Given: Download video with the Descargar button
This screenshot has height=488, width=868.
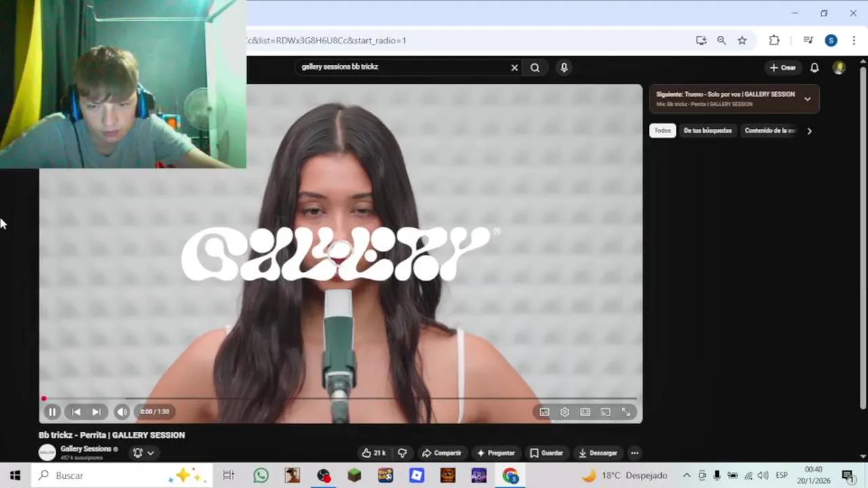Looking at the screenshot, I should (x=597, y=453).
